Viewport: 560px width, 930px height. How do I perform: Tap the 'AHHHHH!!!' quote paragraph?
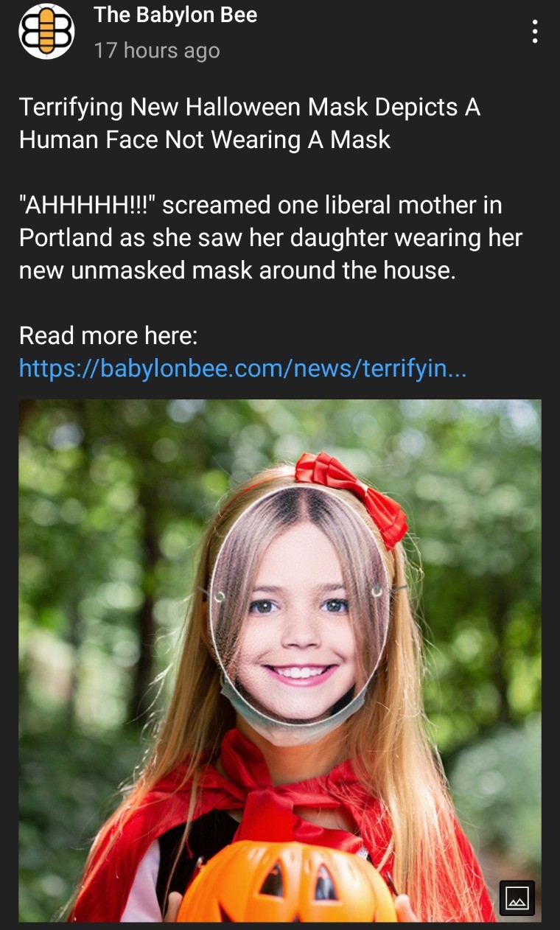click(270, 237)
